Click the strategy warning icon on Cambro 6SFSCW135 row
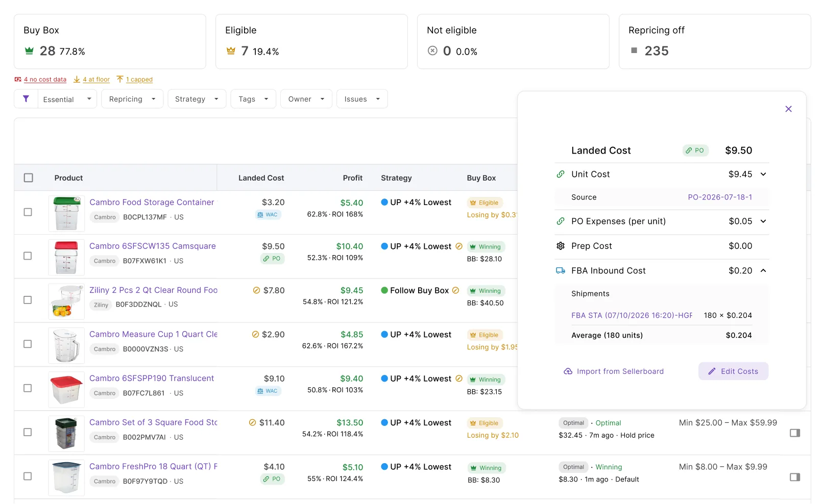825x504 pixels. (459, 246)
